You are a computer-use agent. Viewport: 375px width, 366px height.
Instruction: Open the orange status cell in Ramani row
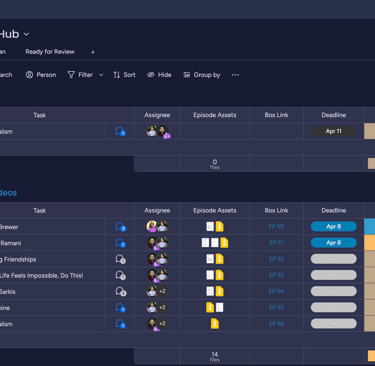pos(369,243)
